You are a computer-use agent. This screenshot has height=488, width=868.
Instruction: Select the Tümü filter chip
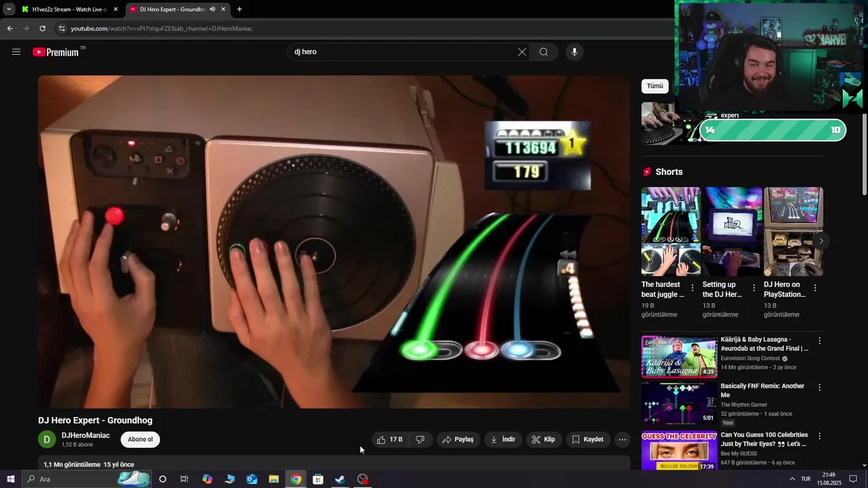655,86
